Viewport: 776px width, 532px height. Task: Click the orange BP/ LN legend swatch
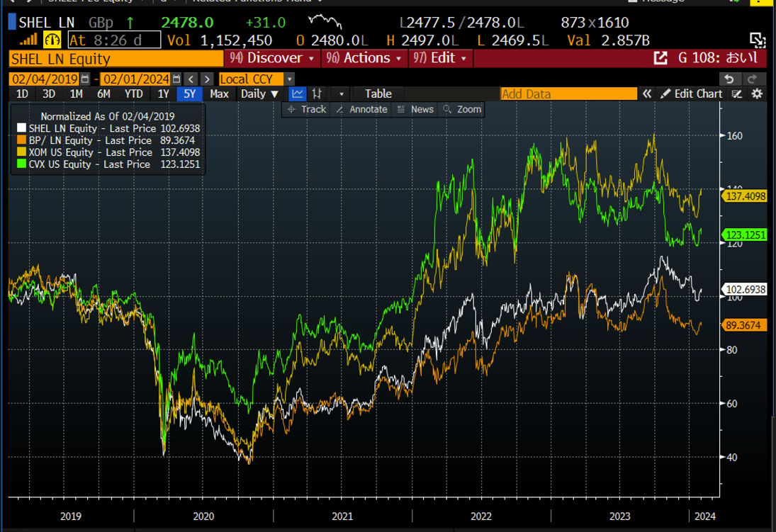(21, 140)
